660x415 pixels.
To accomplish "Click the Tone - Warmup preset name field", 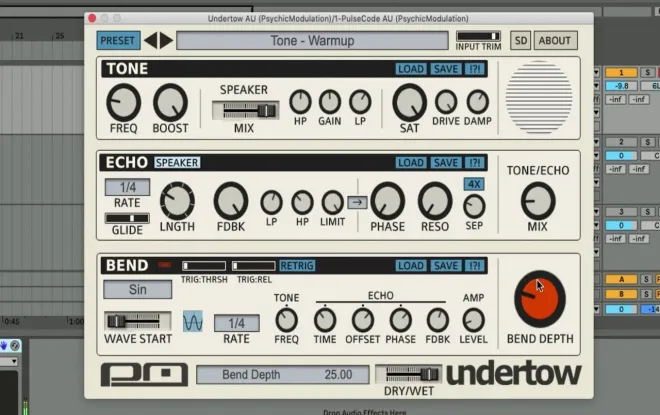I will coord(312,40).
